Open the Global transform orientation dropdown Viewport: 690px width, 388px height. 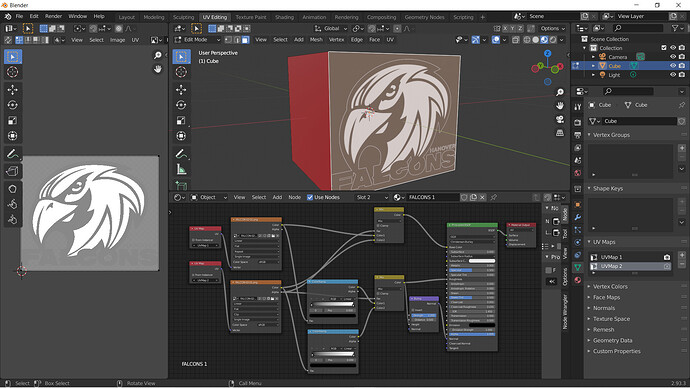331,29
